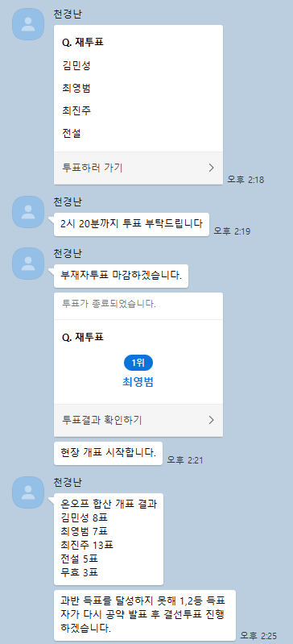Open the avatar beside 부재자투표 마감하겠습니다 message

coord(28,264)
